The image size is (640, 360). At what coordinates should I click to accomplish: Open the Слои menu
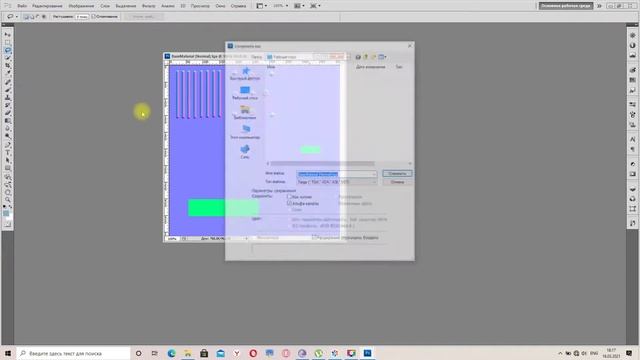(105, 6)
